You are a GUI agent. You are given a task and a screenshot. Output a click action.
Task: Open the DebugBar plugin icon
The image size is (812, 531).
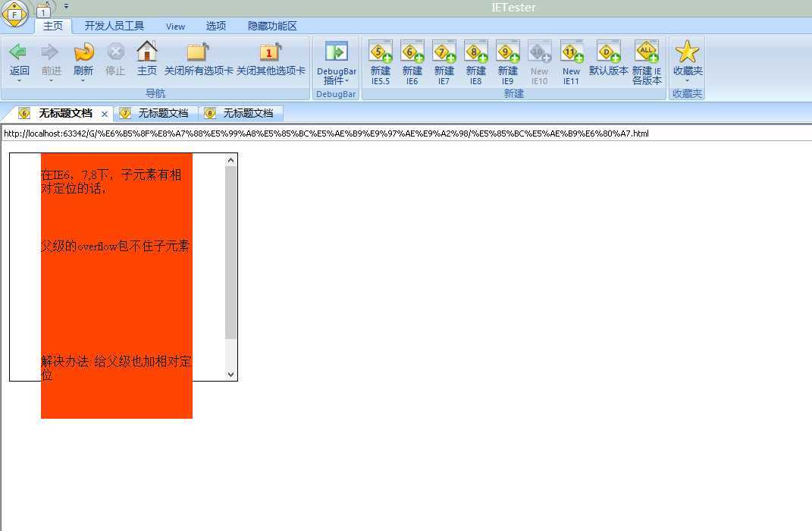click(336, 52)
